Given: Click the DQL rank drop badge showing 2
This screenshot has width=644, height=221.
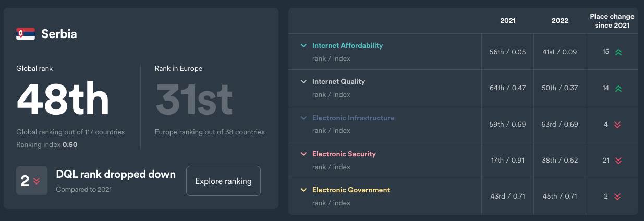Looking at the screenshot, I should tap(31, 181).
